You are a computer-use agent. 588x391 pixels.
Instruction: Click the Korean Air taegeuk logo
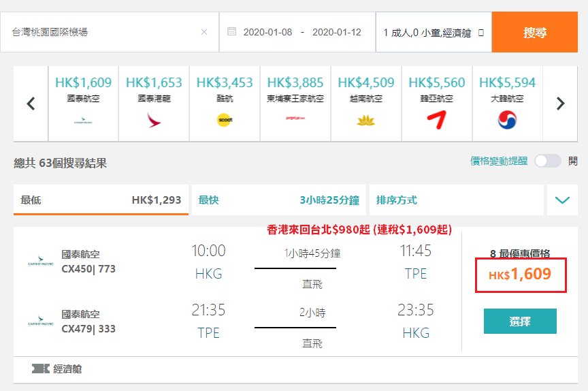point(508,120)
